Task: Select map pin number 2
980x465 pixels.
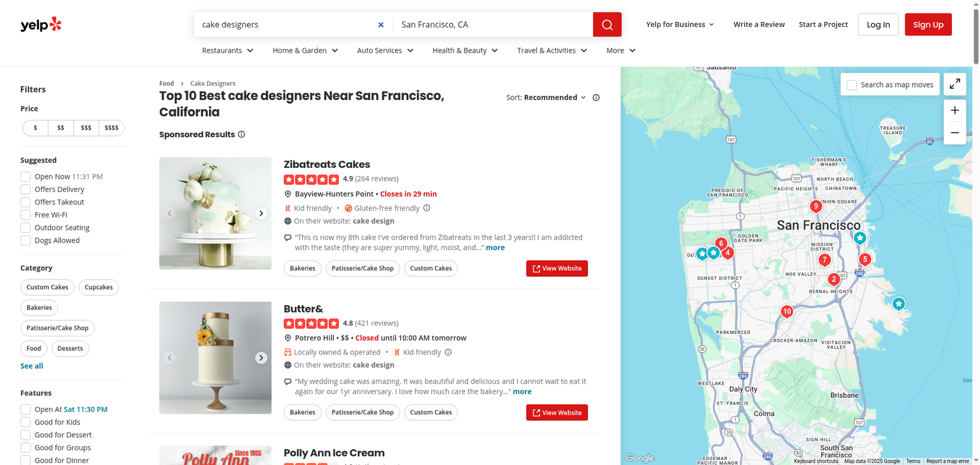Action: 834,279
